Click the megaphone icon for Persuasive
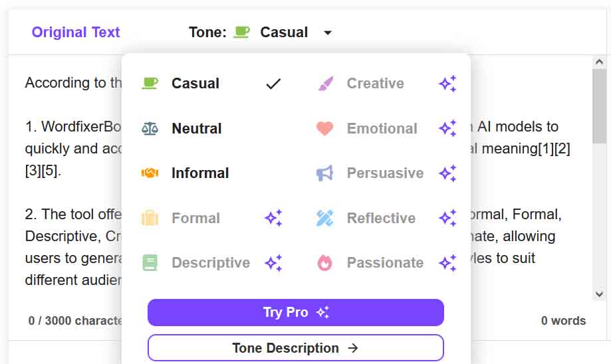611x364 pixels. tap(324, 173)
